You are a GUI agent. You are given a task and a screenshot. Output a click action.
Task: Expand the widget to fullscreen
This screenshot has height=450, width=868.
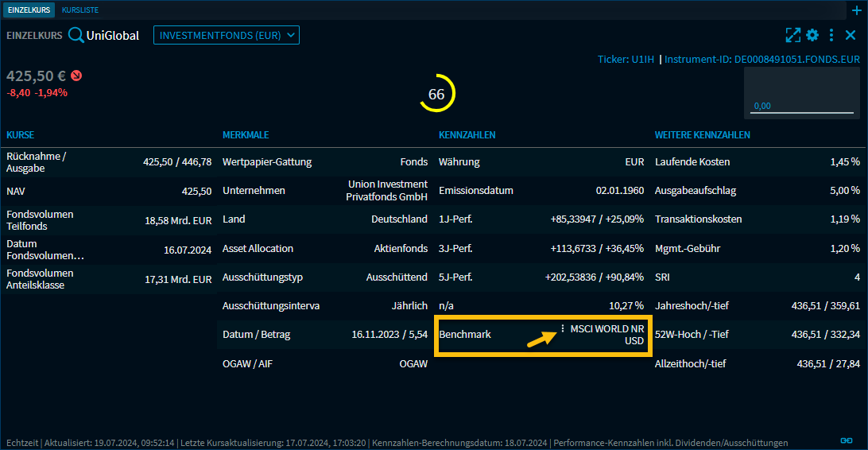[x=792, y=35]
